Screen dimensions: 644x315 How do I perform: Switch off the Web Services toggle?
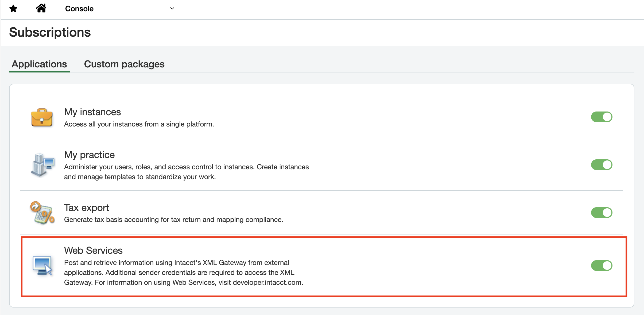pos(602,266)
